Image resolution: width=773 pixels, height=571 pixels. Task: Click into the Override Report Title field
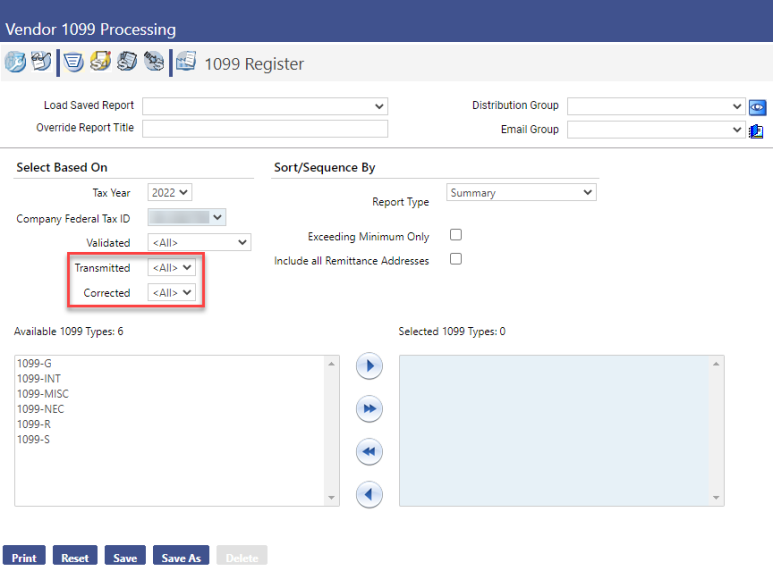click(x=265, y=129)
